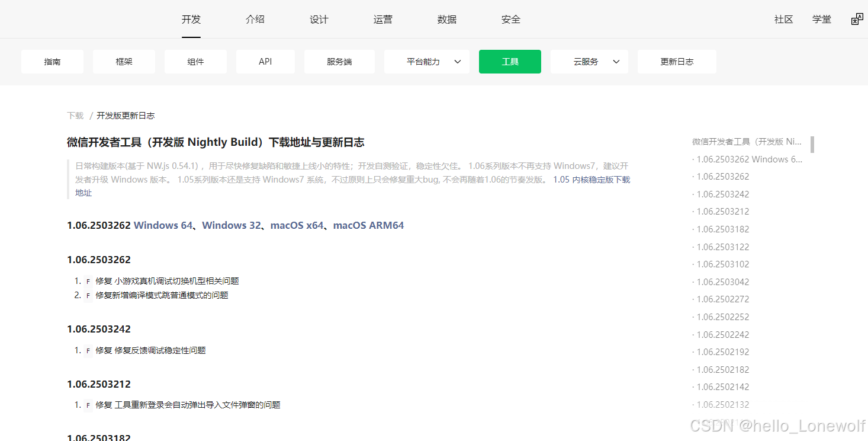Click the 指南 navigation button

tap(52, 62)
